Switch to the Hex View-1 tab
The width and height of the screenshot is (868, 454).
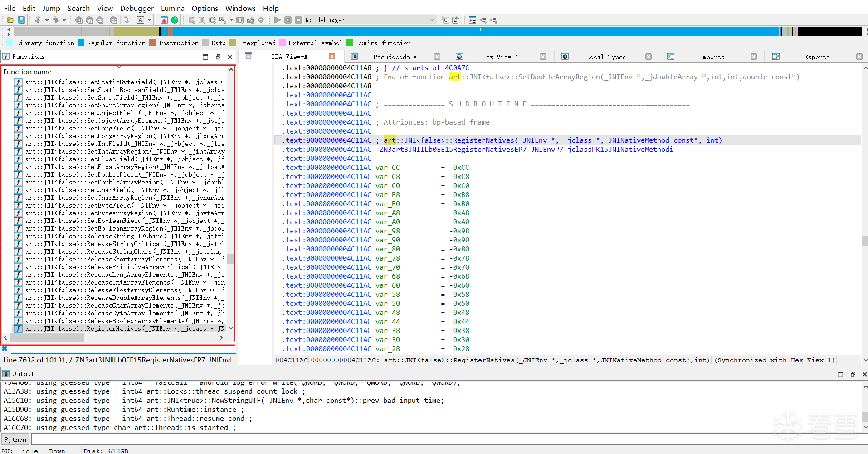pos(499,57)
